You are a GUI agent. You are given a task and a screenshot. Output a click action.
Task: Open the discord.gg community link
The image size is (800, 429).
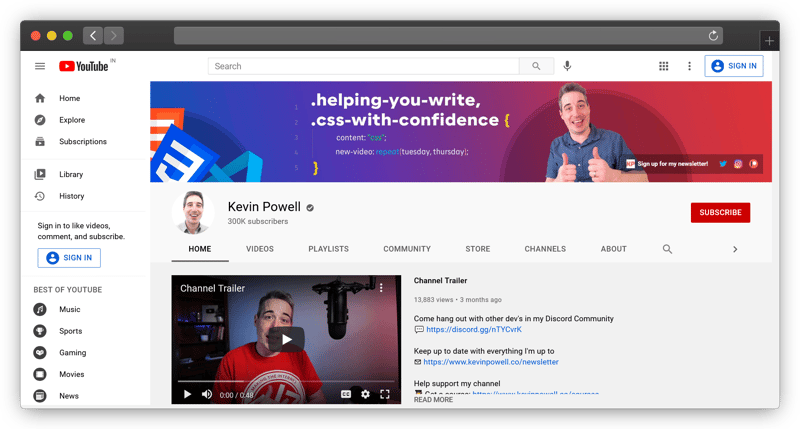[474, 330]
